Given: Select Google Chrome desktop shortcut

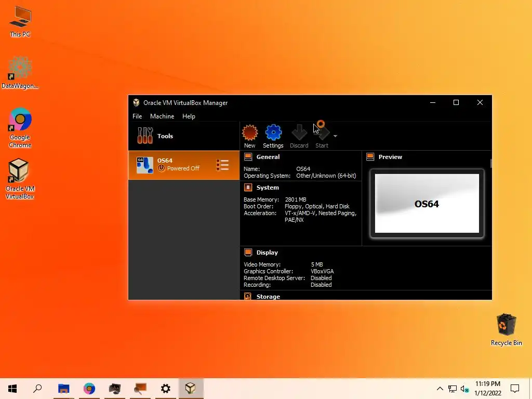Looking at the screenshot, I should (x=20, y=128).
